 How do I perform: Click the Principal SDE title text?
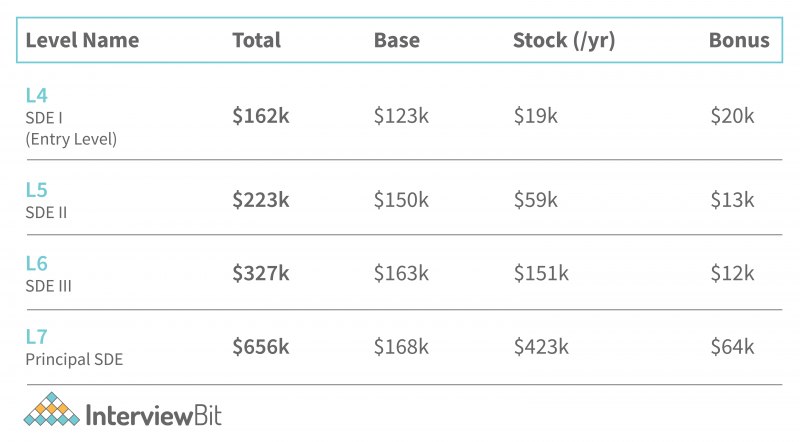coord(74,359)
